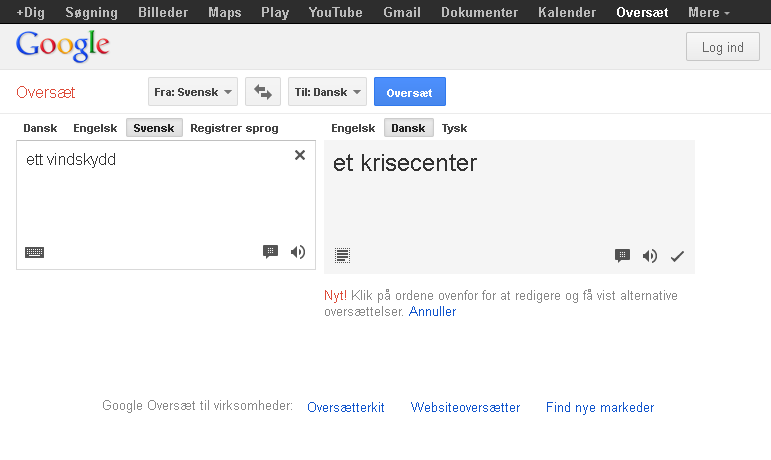This screenshot has width=771, height=460.
Task: Click into the source text field
Action: (150, 200)
